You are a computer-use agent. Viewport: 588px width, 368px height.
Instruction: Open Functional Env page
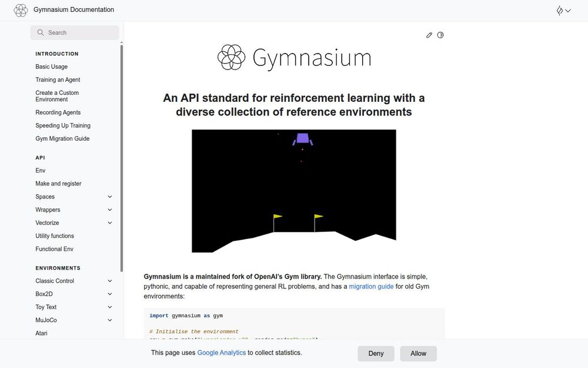click(54, 249)
